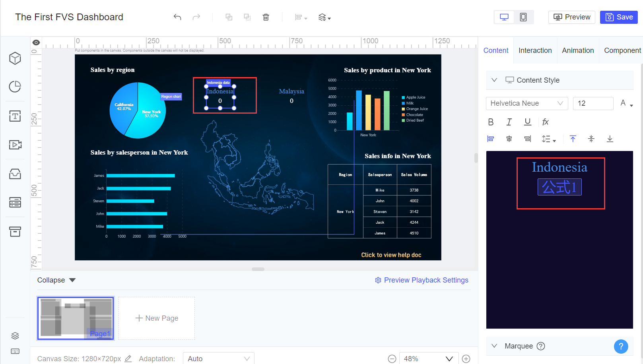The image size is (643, 364).
Task: Open the Helvetica Neue font dropdown
Action: pyautogui.click(x=527, y=103)
